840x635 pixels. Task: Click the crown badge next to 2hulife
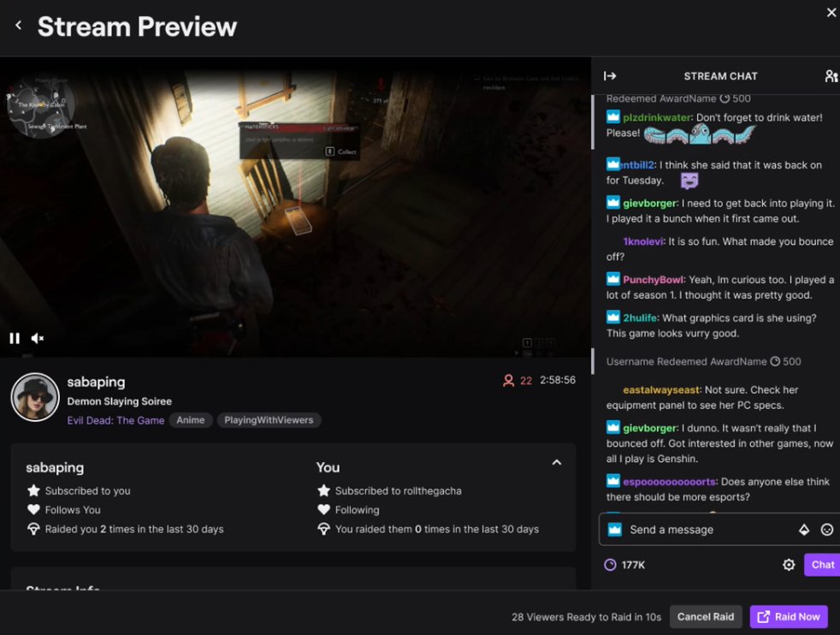[x=613, y=317]
